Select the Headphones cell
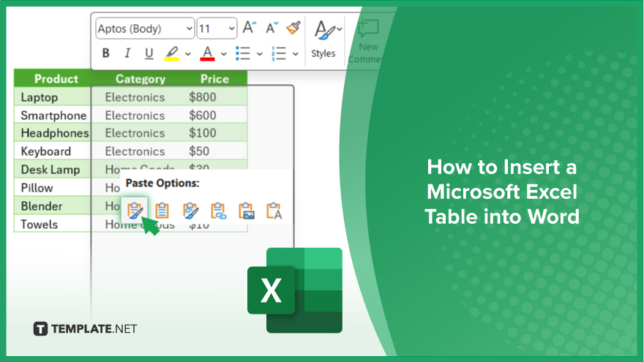This screenshot has width=644, height=362. [53, 133]
